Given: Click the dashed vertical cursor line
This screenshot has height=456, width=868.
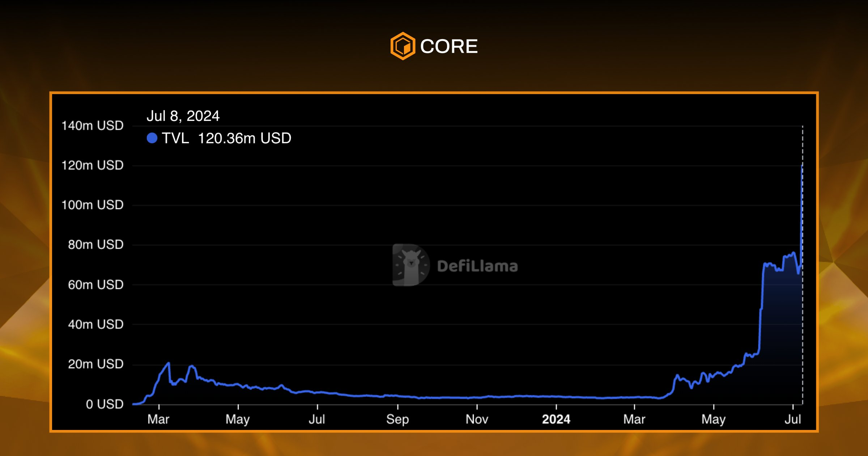Looking at the screenshot, I should (x=802, y=326).
